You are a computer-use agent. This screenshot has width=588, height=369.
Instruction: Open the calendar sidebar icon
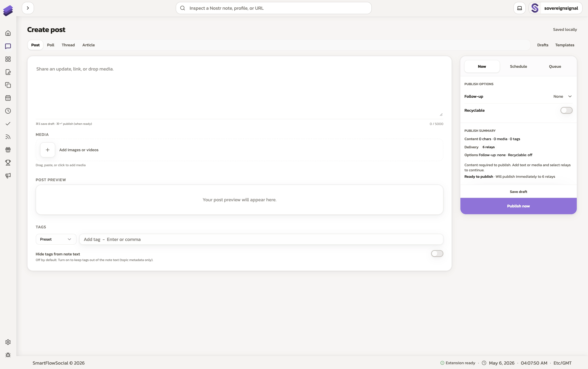pos(8,98)
